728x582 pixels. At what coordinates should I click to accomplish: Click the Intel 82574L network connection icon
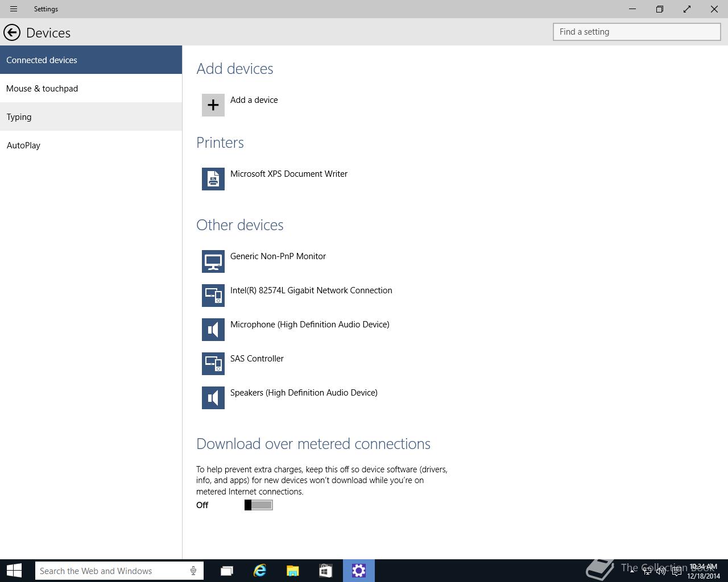pos(213,296)
